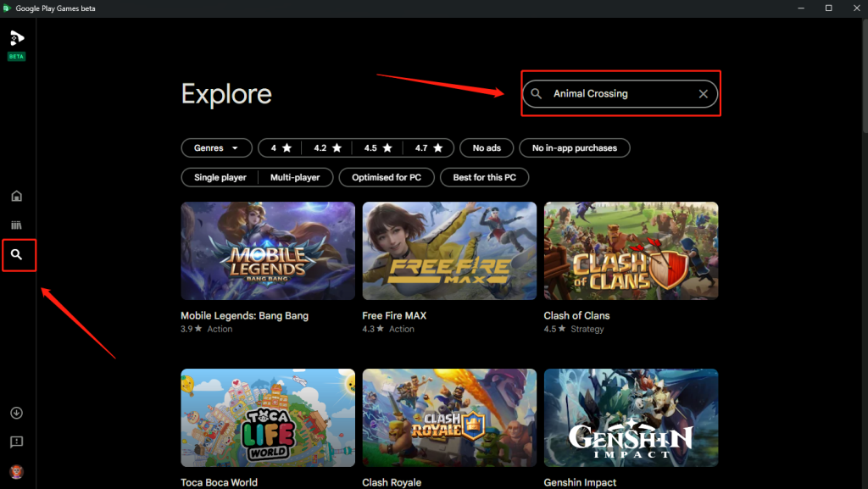Toggle the No ads filter
This screenshot has width=868, height=489.
click(x=487, y=147)
